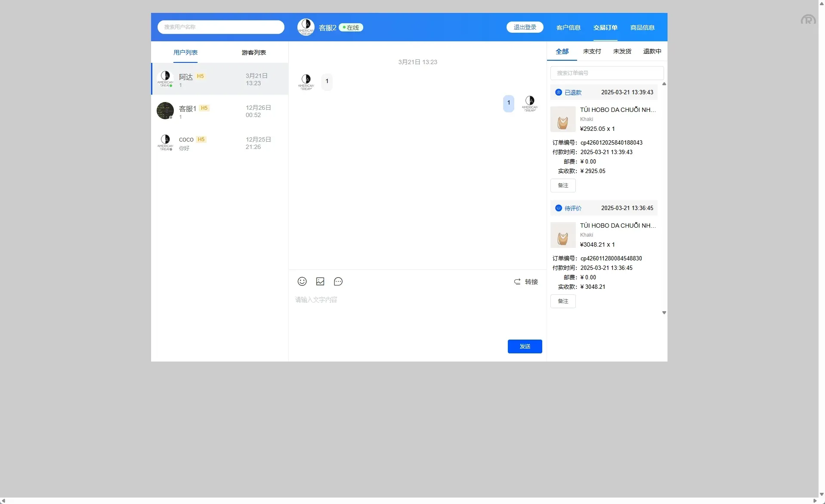Toggle the 在线 online status badge

(x=350, y=27)
